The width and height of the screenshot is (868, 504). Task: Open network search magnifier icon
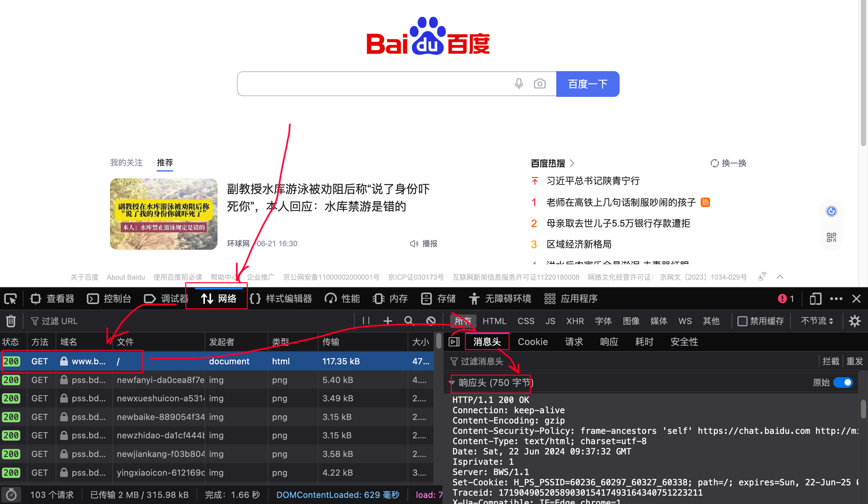click(x=409, y=321)
